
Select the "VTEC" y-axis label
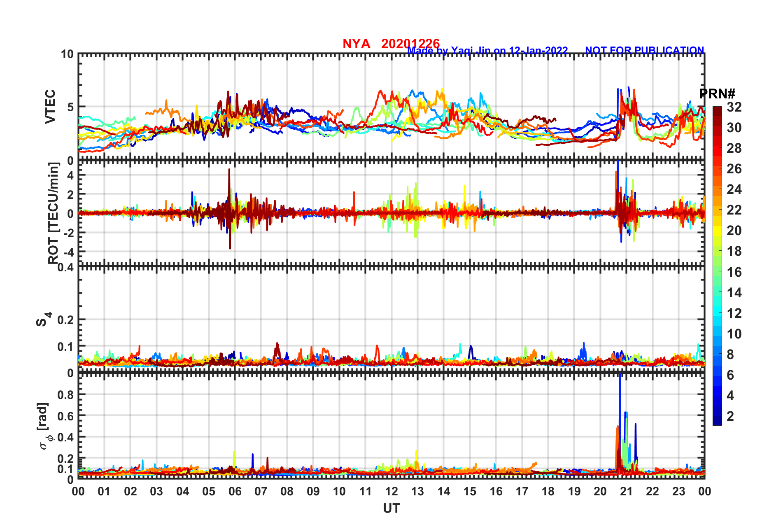click(x=50, y=107)
